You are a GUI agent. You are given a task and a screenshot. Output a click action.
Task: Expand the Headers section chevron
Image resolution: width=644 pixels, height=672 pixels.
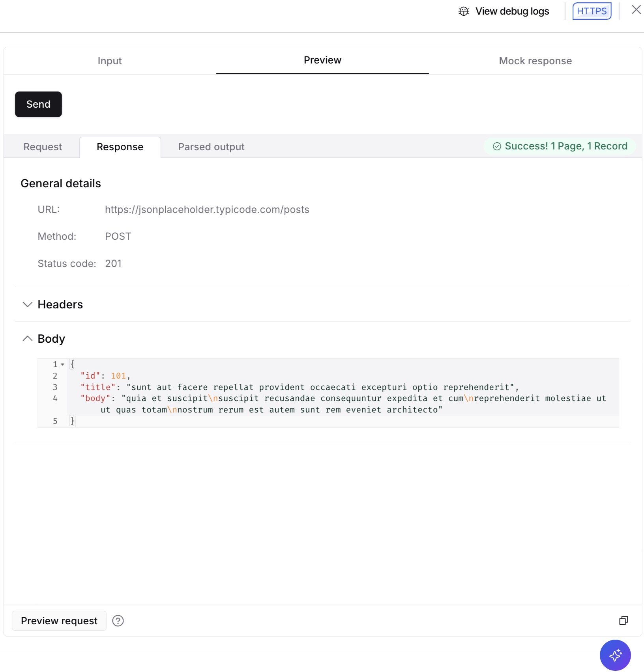pyautogui.click(x=27, y=304)
